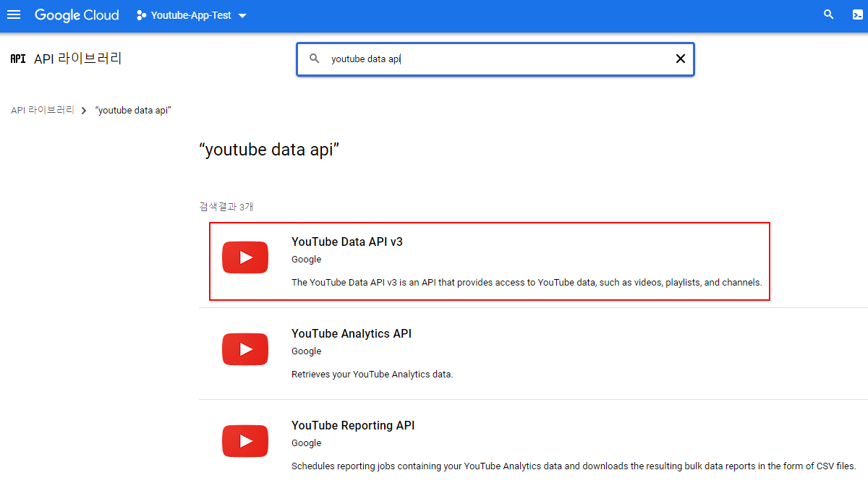Click the YouTube Data API v3 description
868x483 pixels.
(527, 282)
